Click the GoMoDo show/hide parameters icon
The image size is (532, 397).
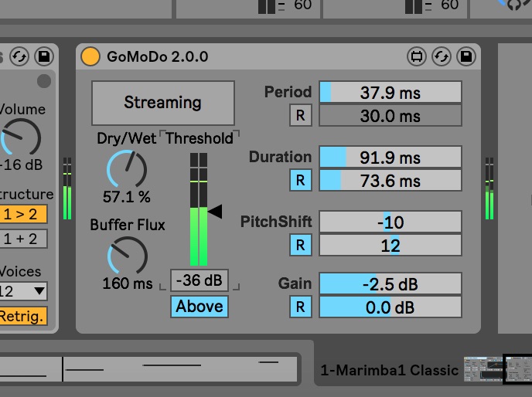[417, 56]
